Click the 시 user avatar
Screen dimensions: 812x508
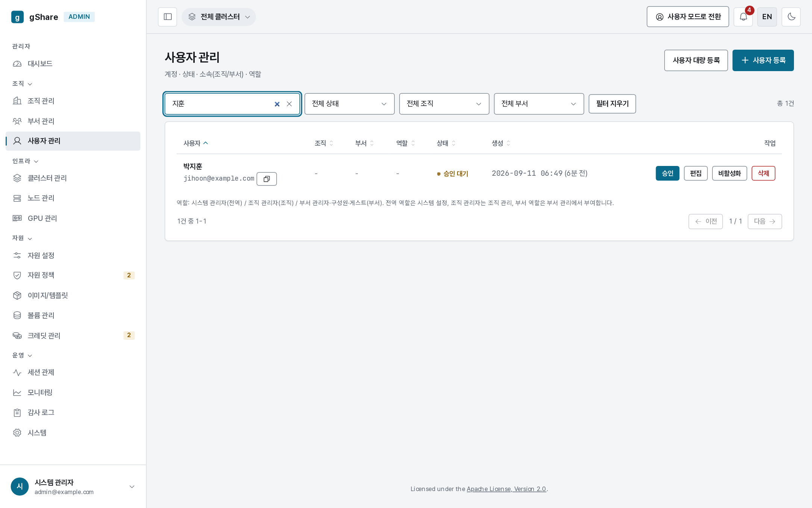click(20, 487)
